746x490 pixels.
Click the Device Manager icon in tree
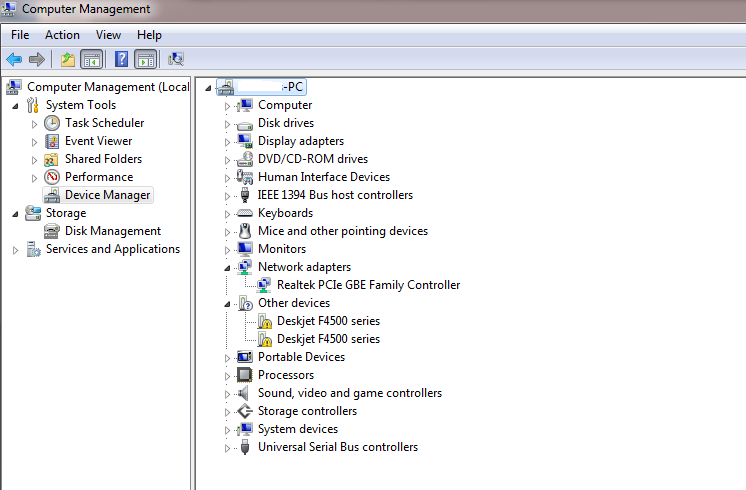[52, 195]
